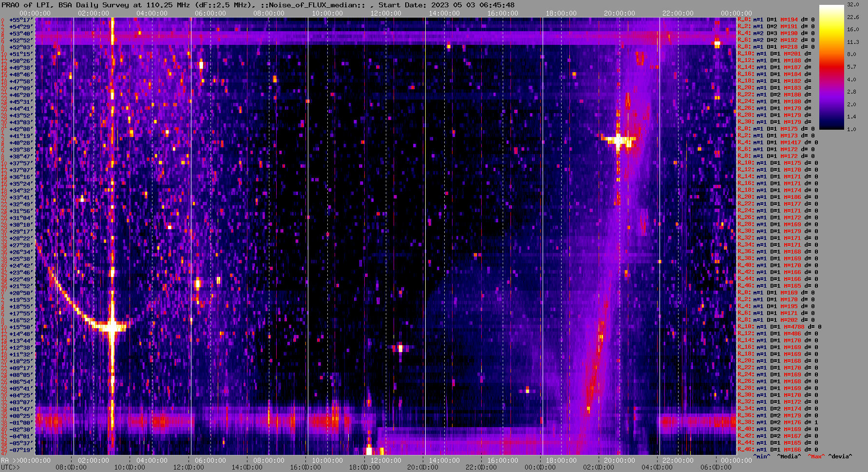Screen dimensions: 868x472
Task: Select the +05°41' declination label
Action: click(20, 388)
